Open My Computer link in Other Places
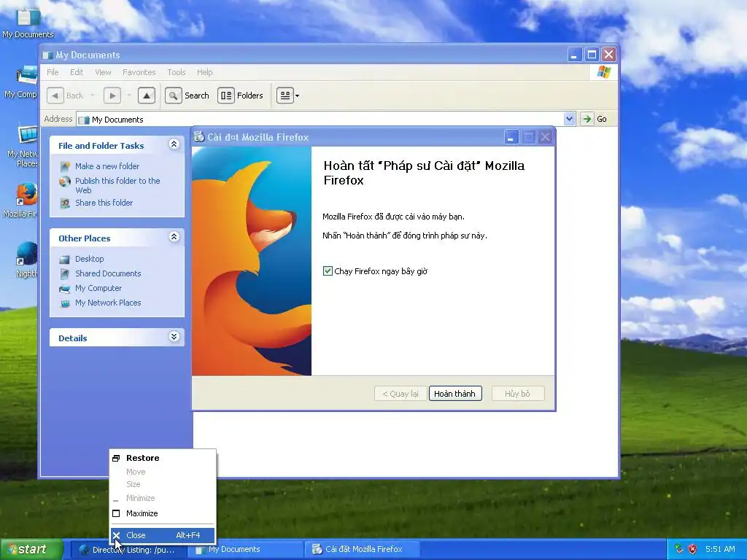The image size is (747, 560). 98,288
